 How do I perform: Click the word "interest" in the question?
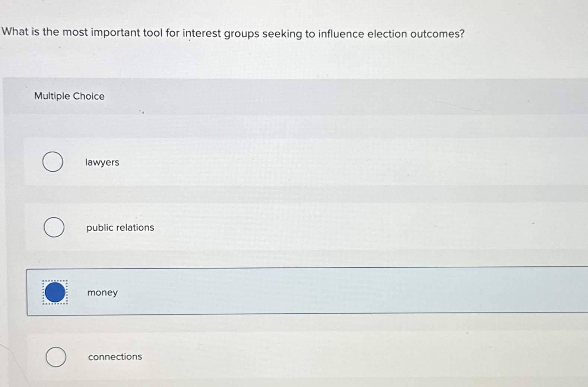pyautogui.click(x=201, y=33)
